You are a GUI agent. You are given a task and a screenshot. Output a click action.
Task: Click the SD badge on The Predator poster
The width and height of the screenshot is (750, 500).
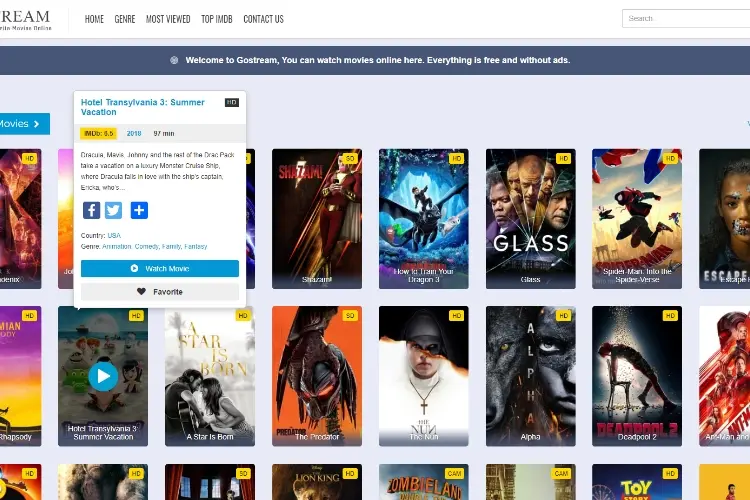350,316
